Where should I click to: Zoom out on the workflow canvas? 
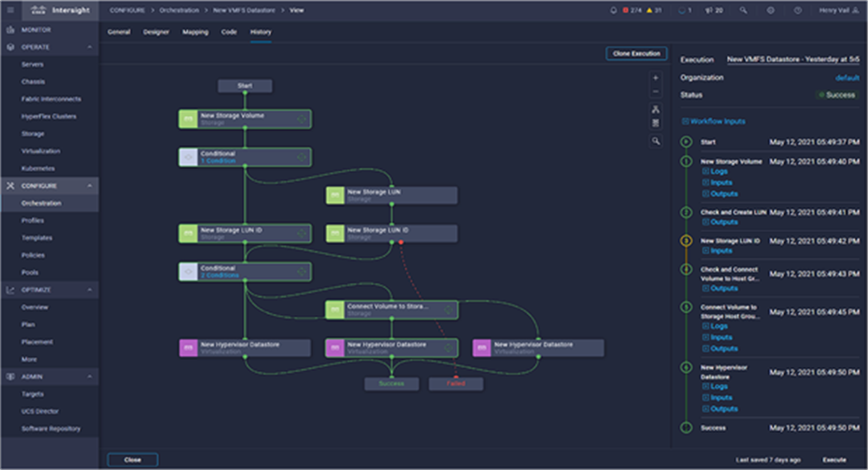click(655, 92)
